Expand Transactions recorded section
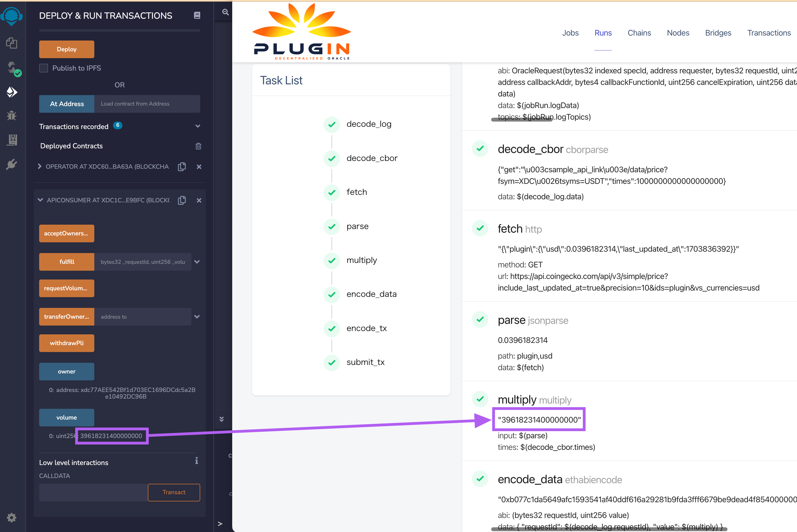The image size is (797, 532). 197,126
